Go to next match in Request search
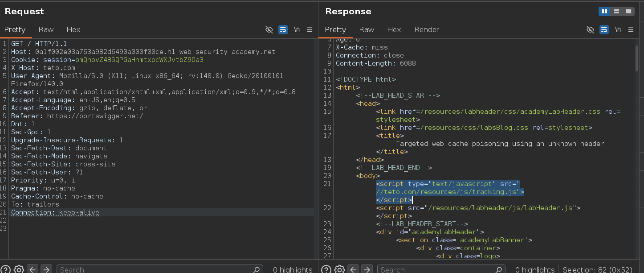This screenshot has height=273, width=644. pyautogui.click(x=46, y=269)
